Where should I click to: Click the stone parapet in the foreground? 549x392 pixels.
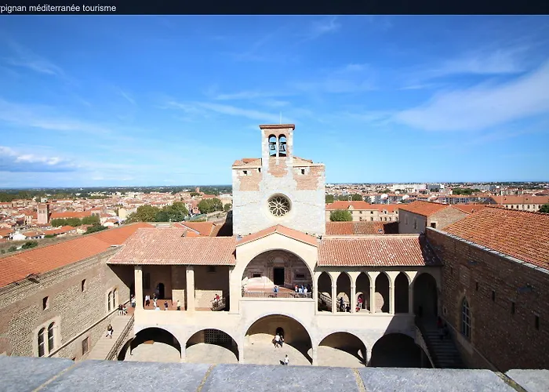(274, 378)
